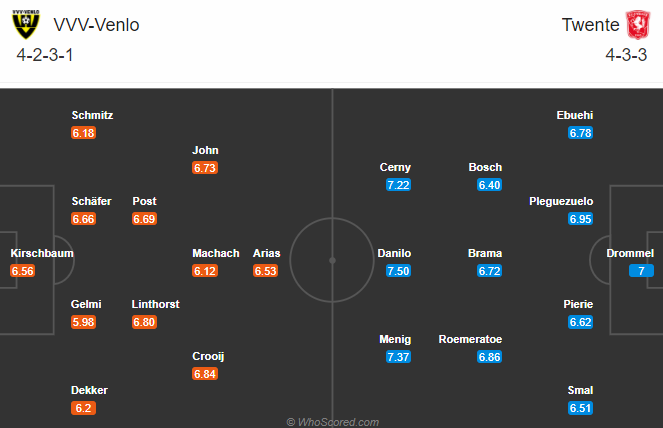Viewport: 663px width, 428px height.
Task: Open the VVV-Venlo team name link
Action: pos(95,25)
